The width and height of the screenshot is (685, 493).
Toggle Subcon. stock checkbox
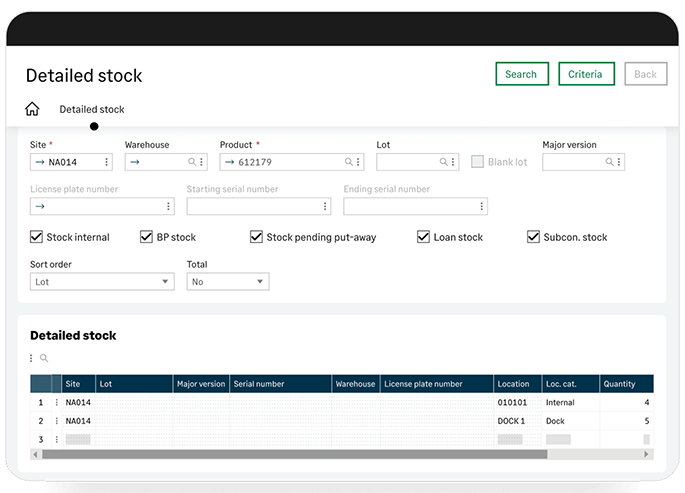coord(533,237)
